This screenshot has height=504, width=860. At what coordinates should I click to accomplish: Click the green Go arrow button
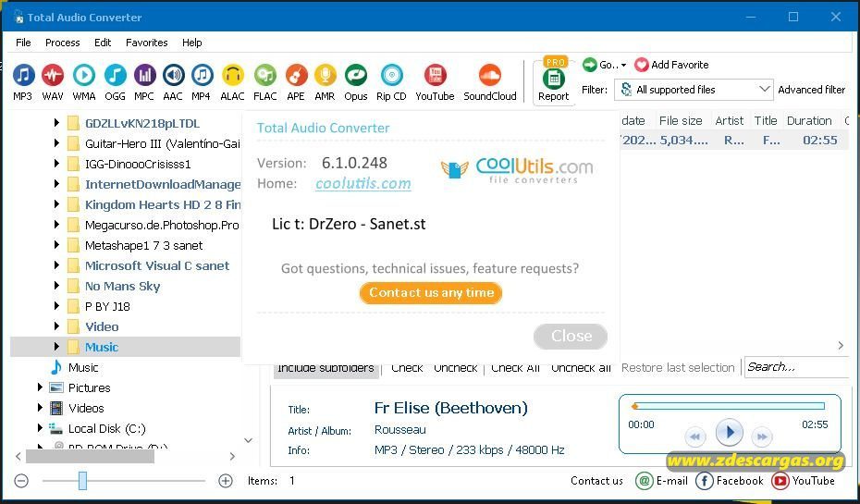[590, 65]
